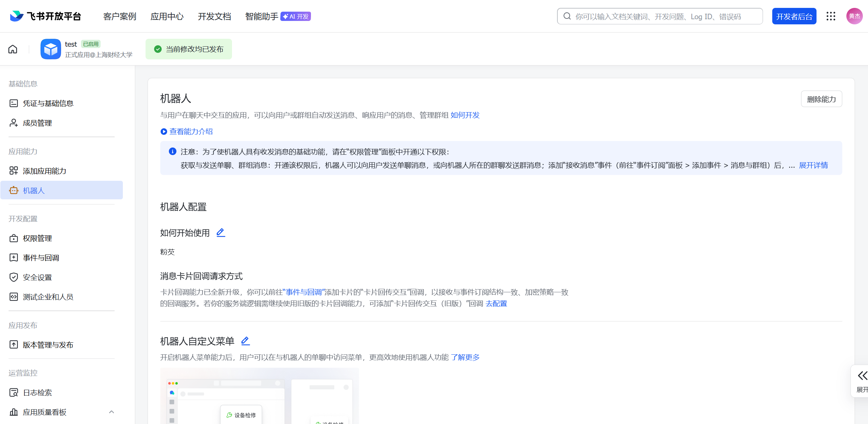
Task: Click the user avatar at top right
Action: pyautogui.click(x=854, y=16)
